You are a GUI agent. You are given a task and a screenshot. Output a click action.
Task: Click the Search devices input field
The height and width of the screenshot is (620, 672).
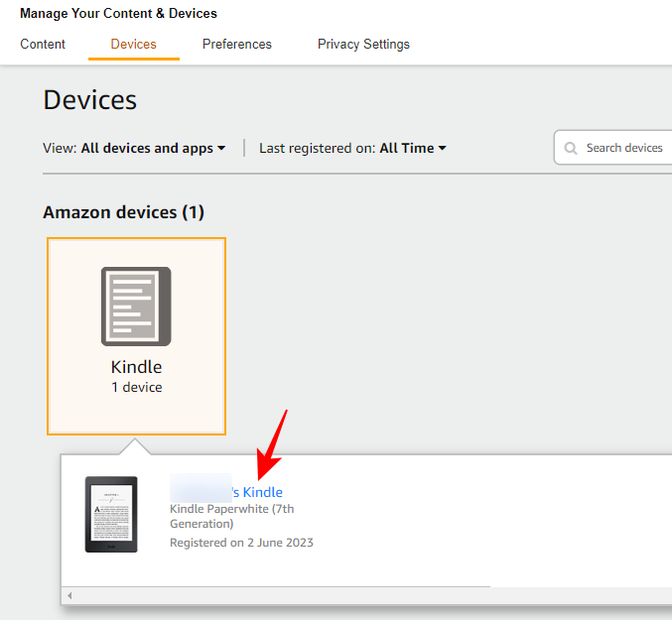(613, 148)
